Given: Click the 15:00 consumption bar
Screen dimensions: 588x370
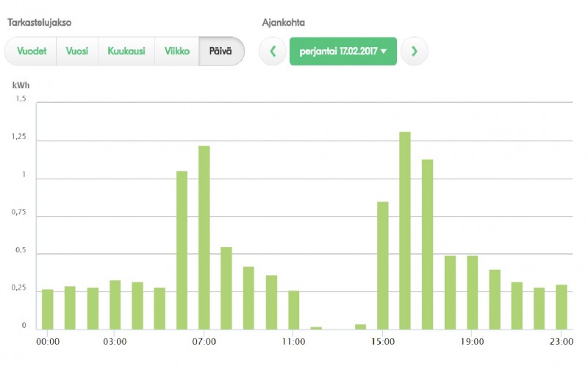Looking at the screenshot, I should 382,265.
